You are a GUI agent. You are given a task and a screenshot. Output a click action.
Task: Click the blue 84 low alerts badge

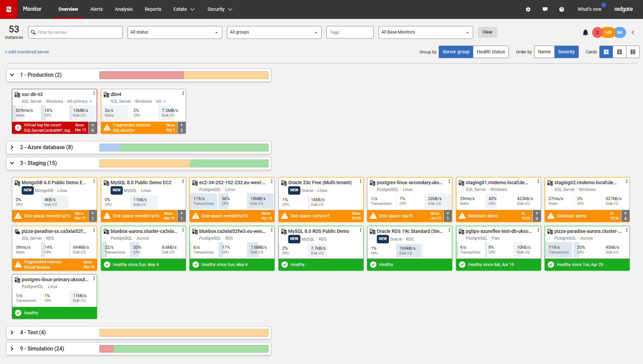(x=620, y=32)
